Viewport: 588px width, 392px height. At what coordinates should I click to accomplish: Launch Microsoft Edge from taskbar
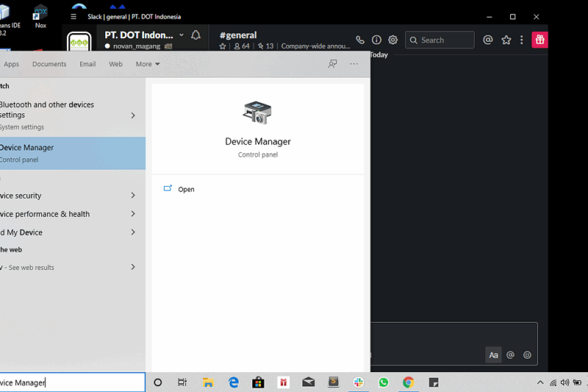(233, 382)
